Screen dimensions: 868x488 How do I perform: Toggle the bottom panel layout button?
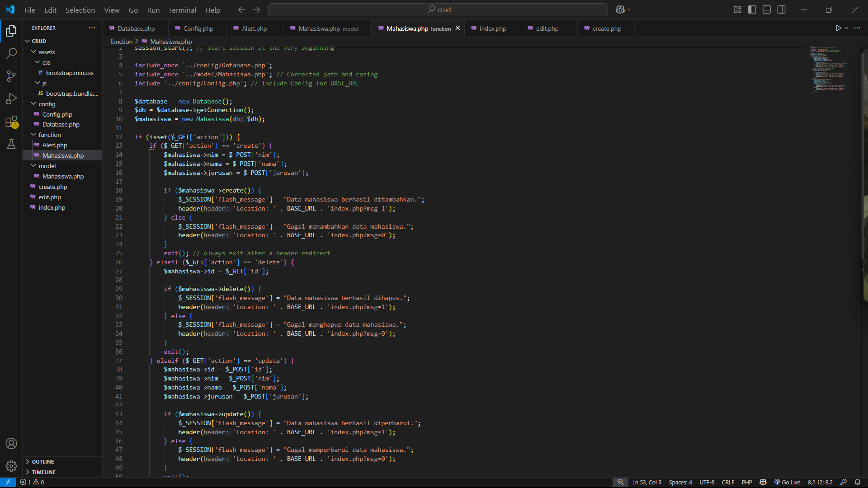pos(767,9)
